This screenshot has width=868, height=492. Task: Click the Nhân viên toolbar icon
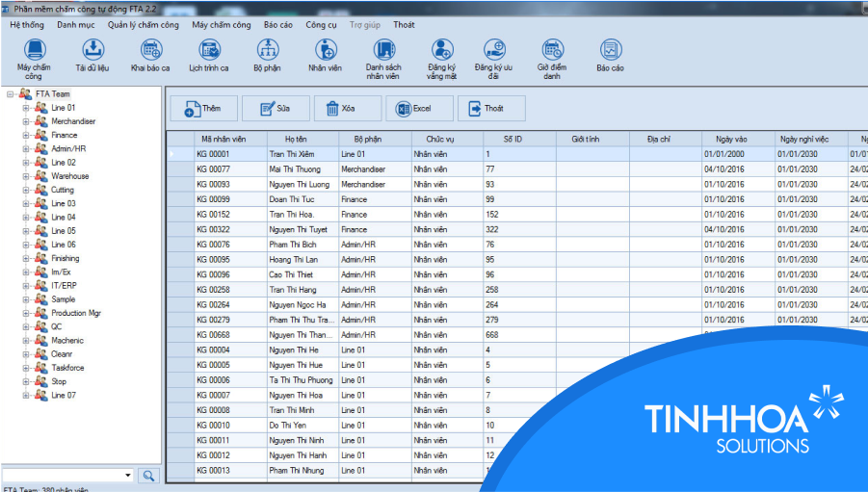[x=326, y=50]
